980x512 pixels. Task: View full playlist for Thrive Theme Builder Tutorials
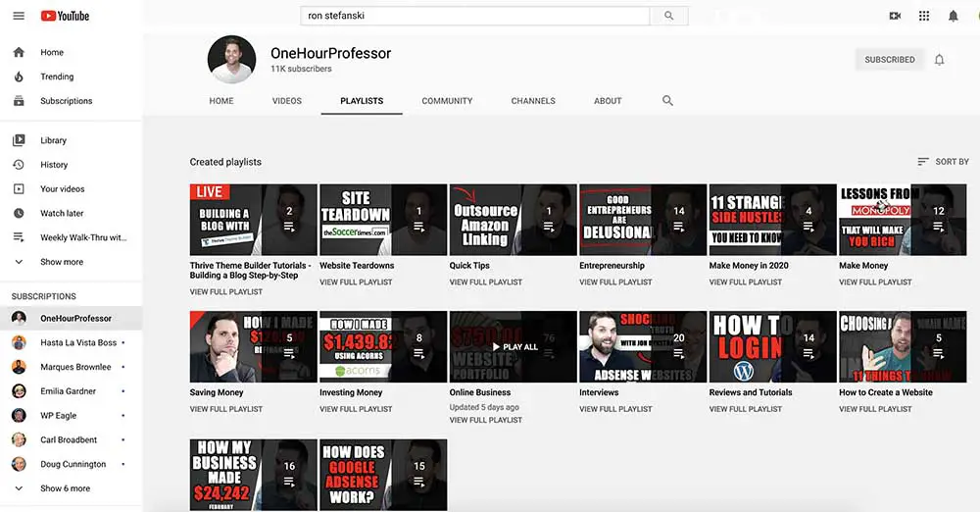click(x=226, y=292)
